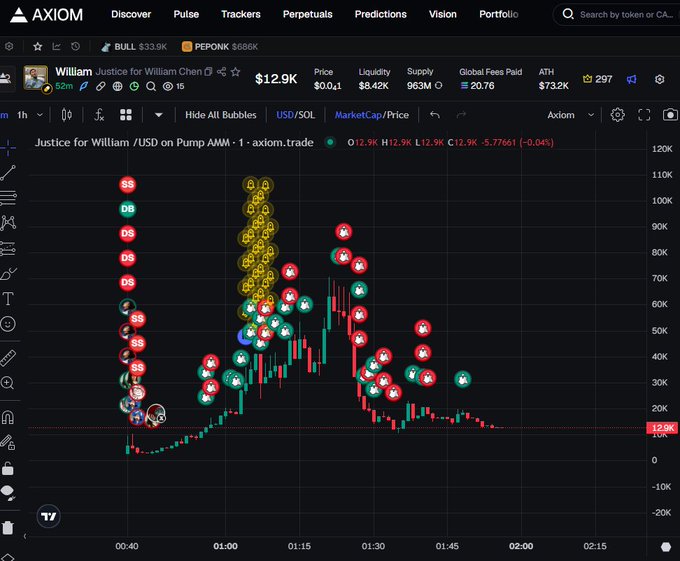Select the brush drawing tool

point(8,274)
